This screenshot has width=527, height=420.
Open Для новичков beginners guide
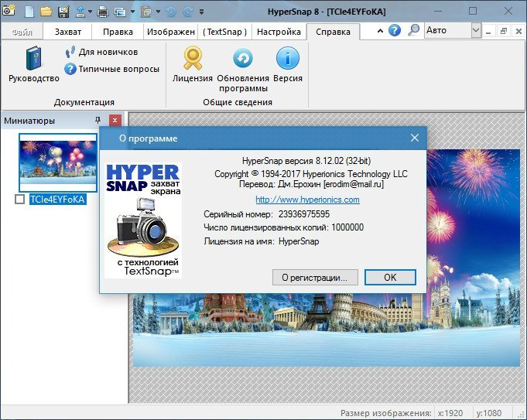tap(101, 52)
